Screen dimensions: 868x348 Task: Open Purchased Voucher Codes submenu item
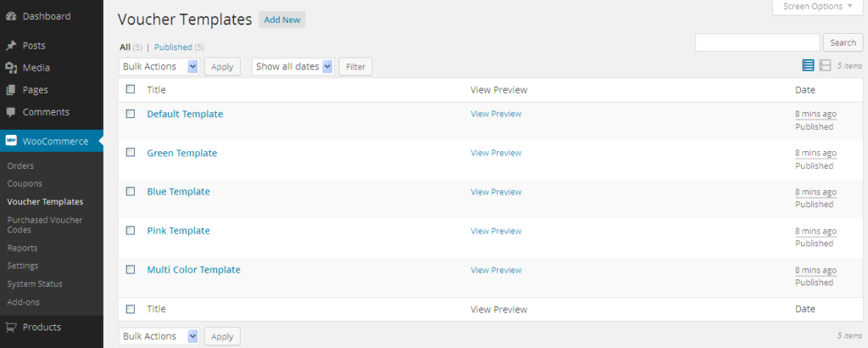coord(44,225)
